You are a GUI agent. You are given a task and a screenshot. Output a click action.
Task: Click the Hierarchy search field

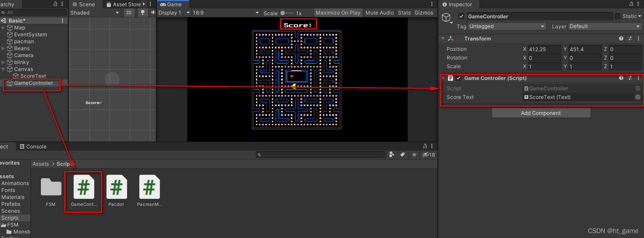34,12
